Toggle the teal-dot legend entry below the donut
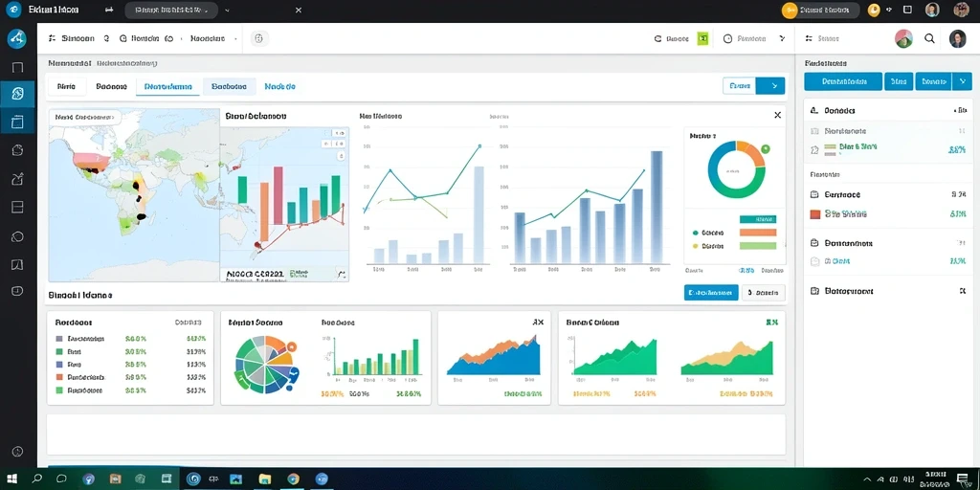Screen dimensions: 980x490 coord(710,232)
